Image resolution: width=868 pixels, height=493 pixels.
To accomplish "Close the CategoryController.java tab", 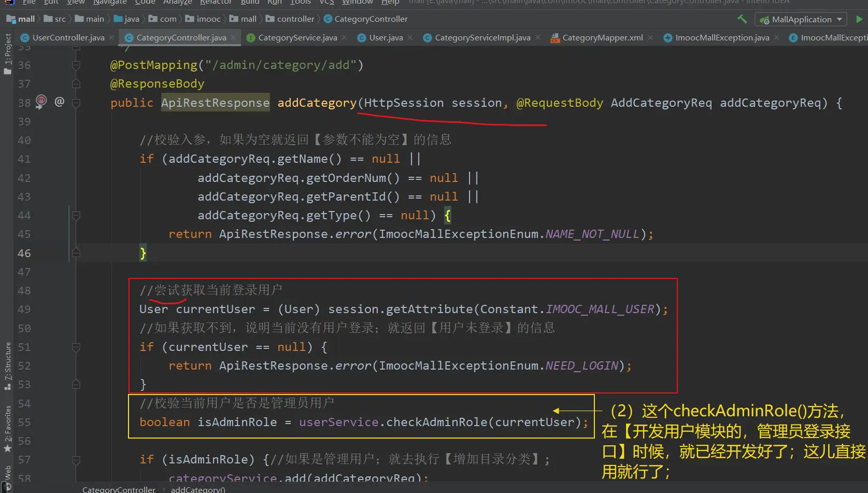I will (233, 37).
